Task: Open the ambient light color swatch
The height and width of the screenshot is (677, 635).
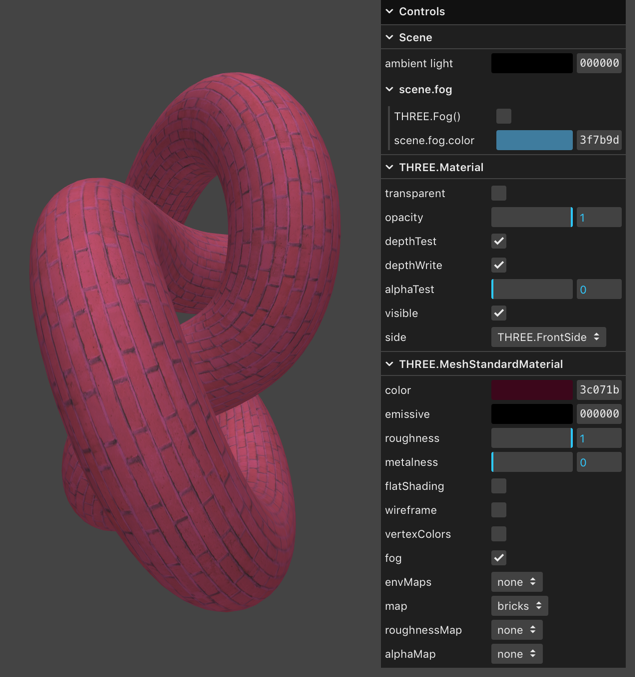Action: (532, 63)
